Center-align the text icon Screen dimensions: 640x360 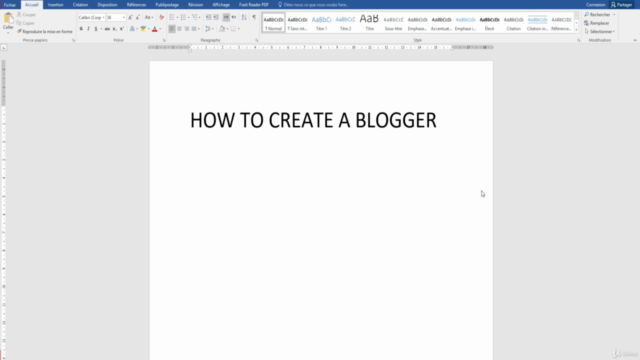coord(179,29)
